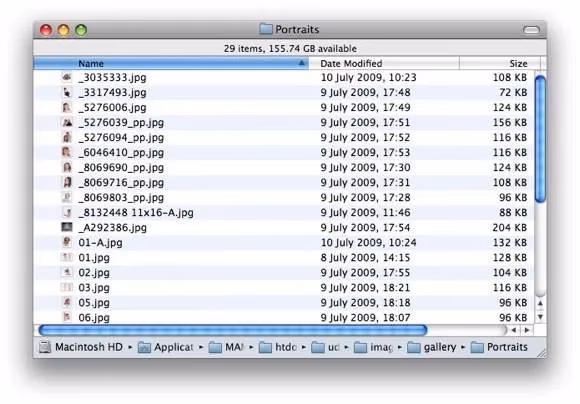This screenshot has width=580, height=404.
Task: Click the 204 KB size value
Action: 510,228
